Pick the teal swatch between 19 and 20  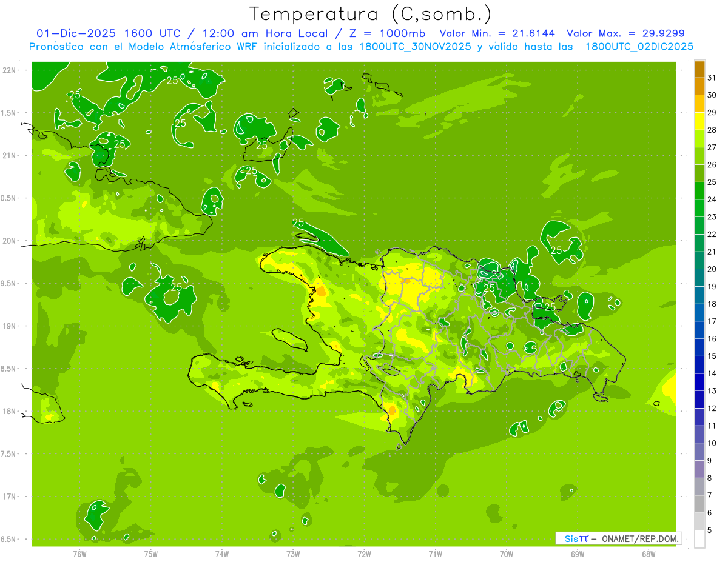tap(699, 278)
